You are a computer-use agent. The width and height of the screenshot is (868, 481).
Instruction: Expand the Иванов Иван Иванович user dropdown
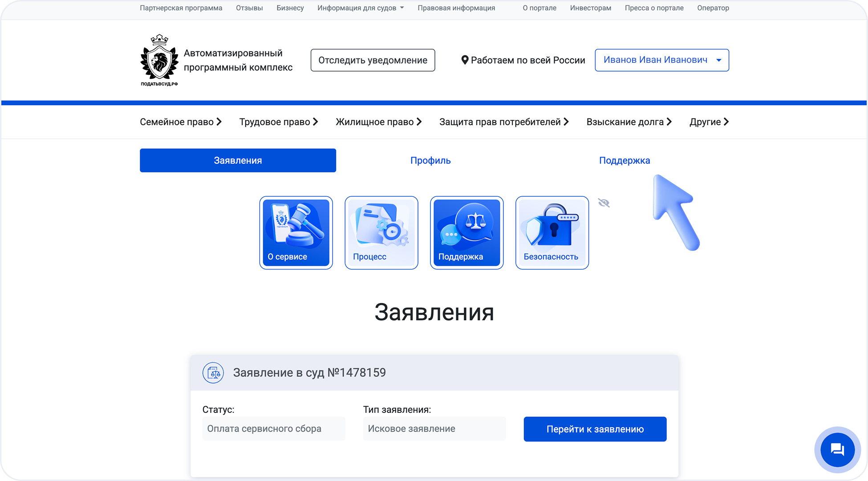(662, 60)
